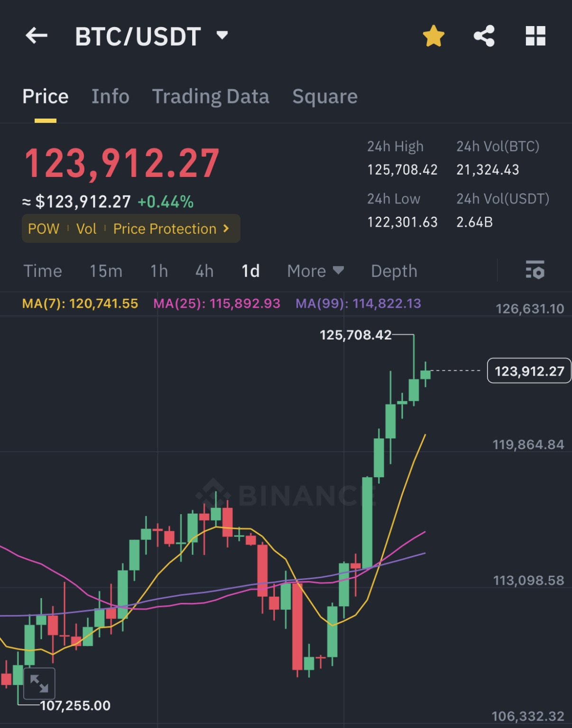Expand chart to fullscreen icon
Screen dimensions: 572x728
point(39,683)
